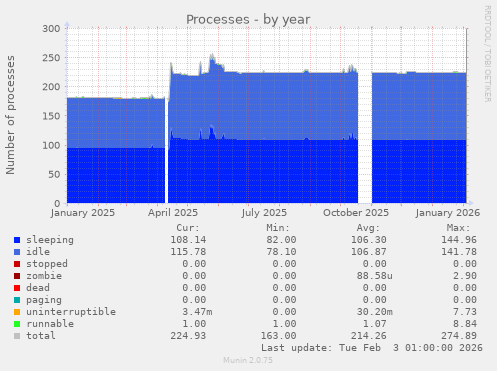Viewport: 497px width, 371px height.
Task: Click uninterruptible current value 3.47m
Action: pos(197,312)
